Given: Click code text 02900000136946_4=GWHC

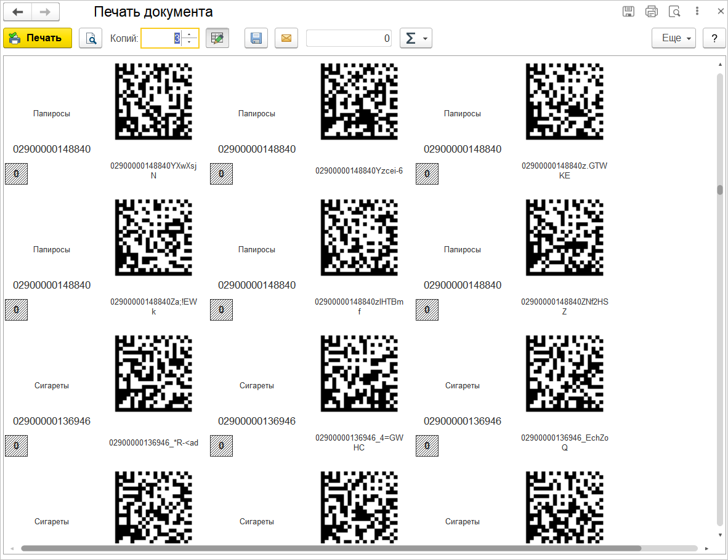Looking at the screenshot, I should (359, 442).
